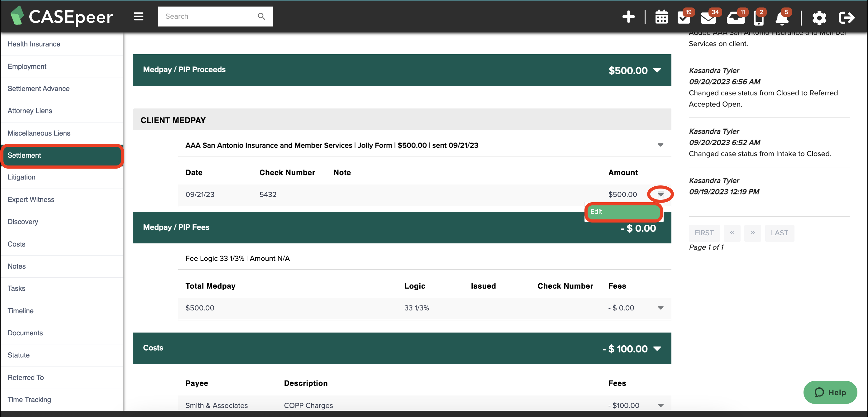The image size is (868, 417).
Task: Select Settlement in sidebar
Action: (x=62, y=156)
